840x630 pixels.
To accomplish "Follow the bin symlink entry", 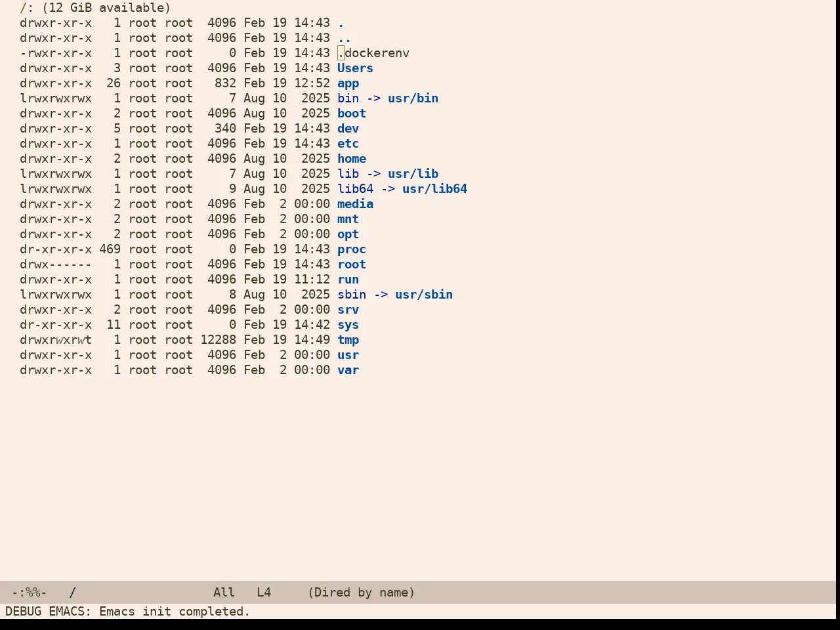I will click(348, 98).
